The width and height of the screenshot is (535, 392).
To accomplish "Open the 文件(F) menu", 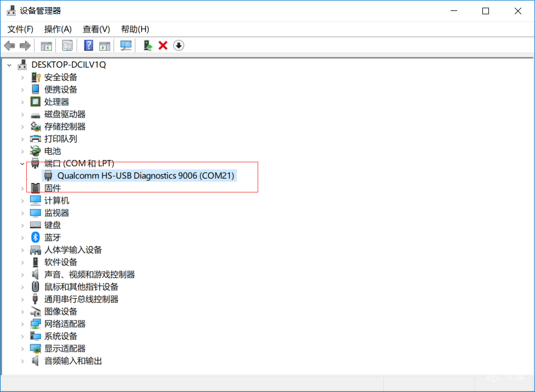I will 20,30.
